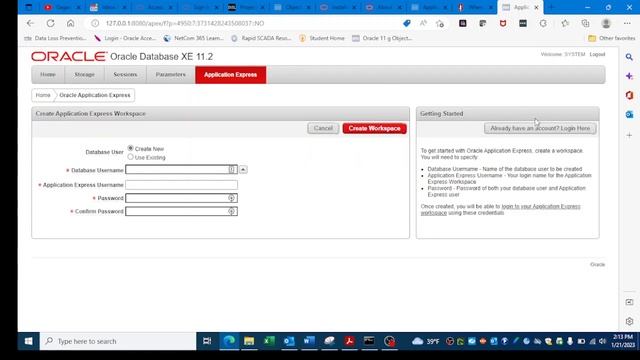Open the browser Settings and more menu
Screen dimensions: 640x360
(x=627, y=23)
